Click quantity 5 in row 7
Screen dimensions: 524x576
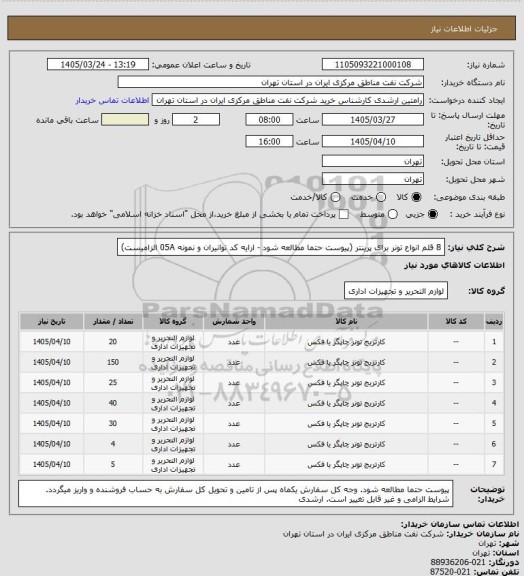pyautogui.click(x=113, y=464)
